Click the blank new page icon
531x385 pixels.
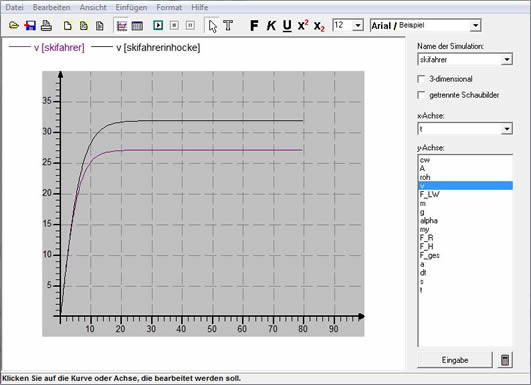tap(68, 26)
